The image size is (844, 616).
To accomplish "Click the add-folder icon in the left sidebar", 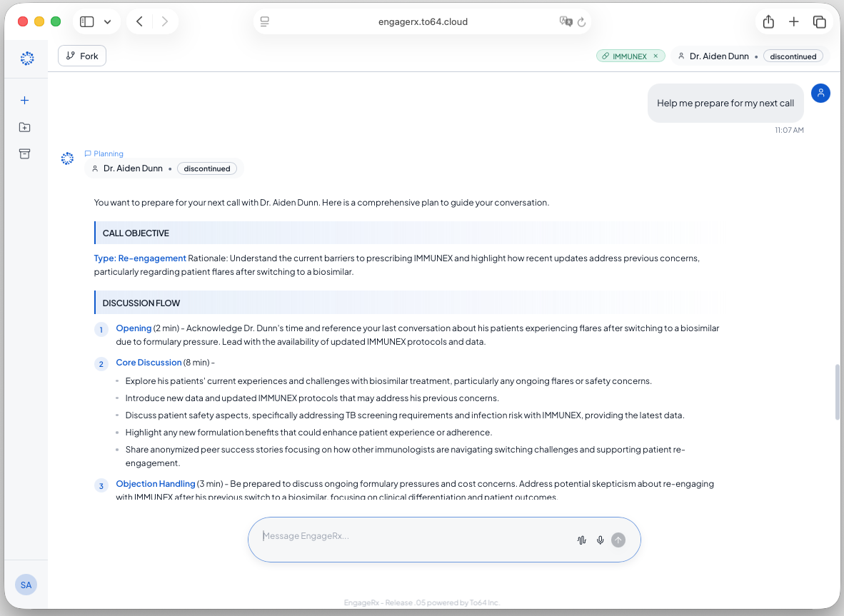I will point(25,128).
